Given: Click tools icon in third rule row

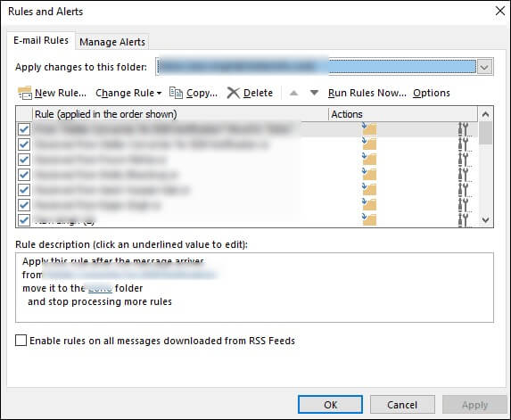Looking at the screenshot, I should (x=464, y=160).
